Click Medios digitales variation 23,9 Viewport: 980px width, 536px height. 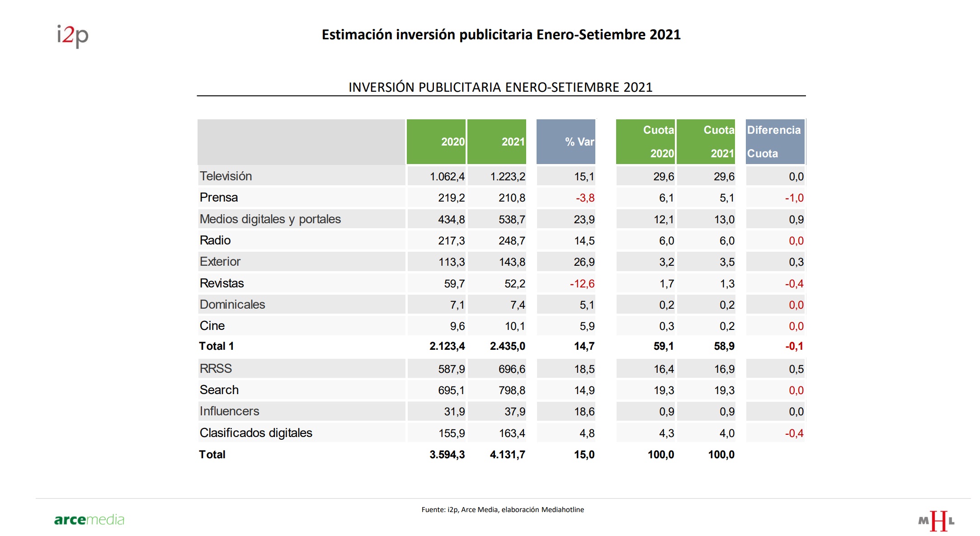tap(584, 220)
